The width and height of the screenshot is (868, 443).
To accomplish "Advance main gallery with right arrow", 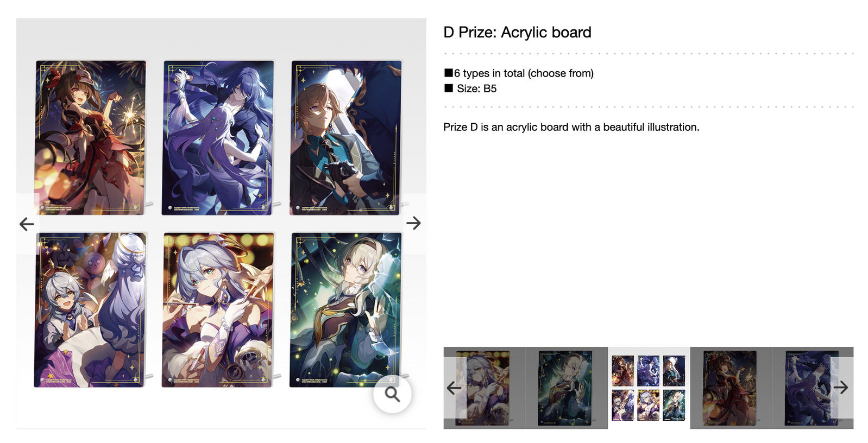I will tap(413, 223).
